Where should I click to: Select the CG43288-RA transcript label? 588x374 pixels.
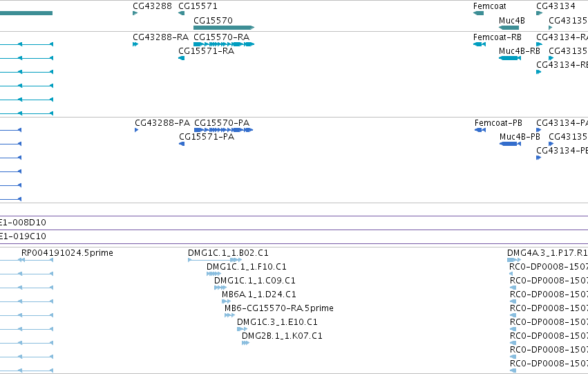[x=160, y=37]
